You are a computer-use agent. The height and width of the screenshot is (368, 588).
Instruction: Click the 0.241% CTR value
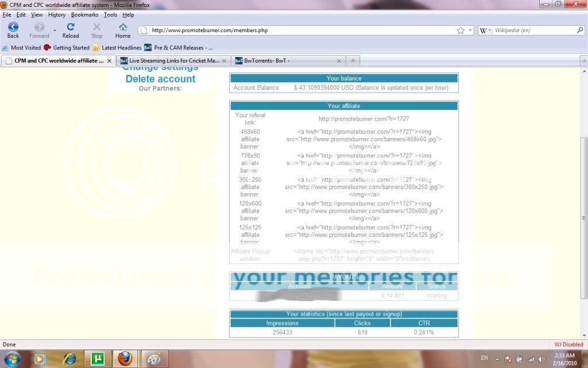[424, 332]
